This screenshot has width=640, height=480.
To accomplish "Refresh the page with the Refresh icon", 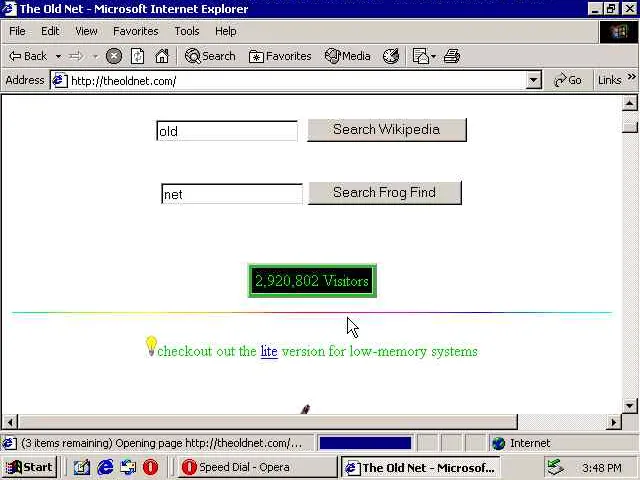I will [138, 56].
